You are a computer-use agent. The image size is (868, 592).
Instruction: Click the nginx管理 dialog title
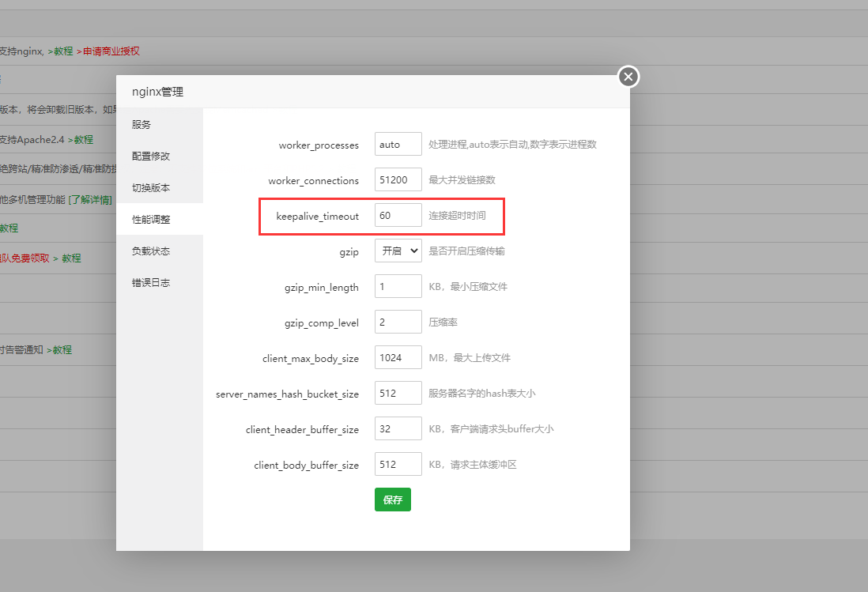[158, 92]
